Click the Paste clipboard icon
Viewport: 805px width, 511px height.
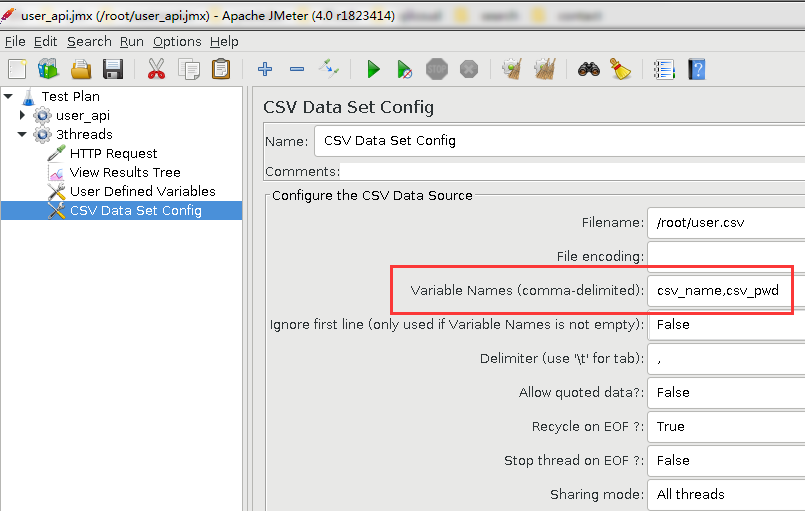221,69
